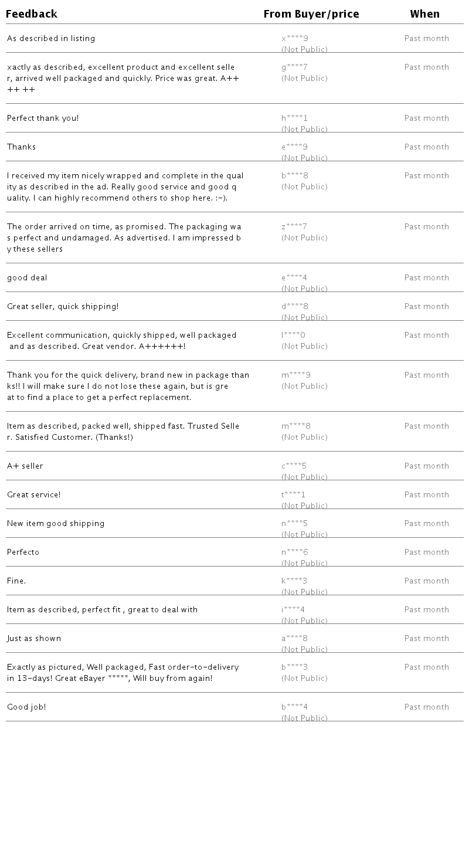The image size is (469, 868).
Task: Click the 'good deal' feedback text
Action: [x=27, y=278]
